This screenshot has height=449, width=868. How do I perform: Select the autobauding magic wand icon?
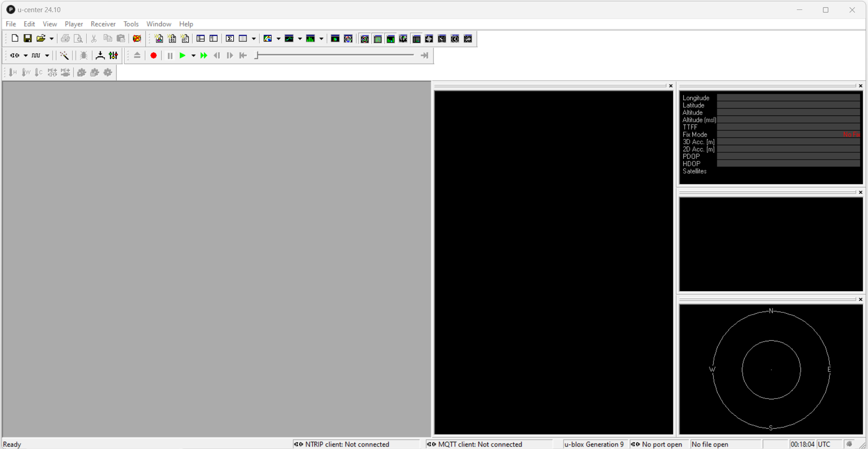coord(64,55)
